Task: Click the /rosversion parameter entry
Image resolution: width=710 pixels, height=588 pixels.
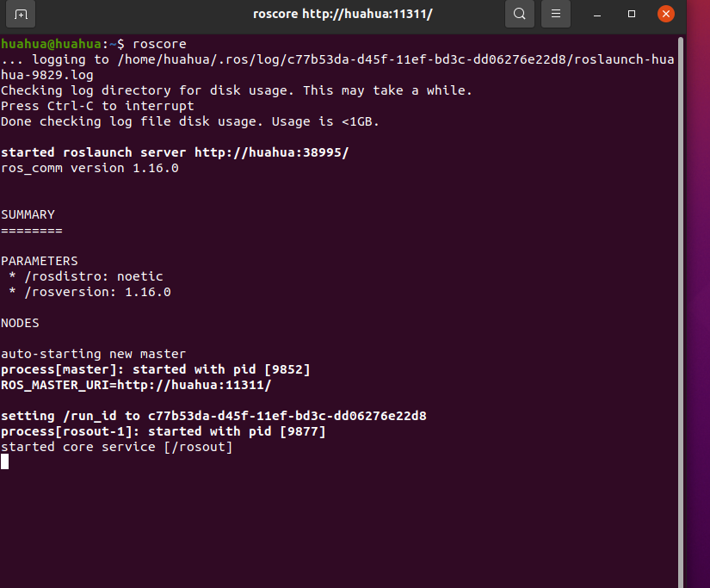Action: 86,292
